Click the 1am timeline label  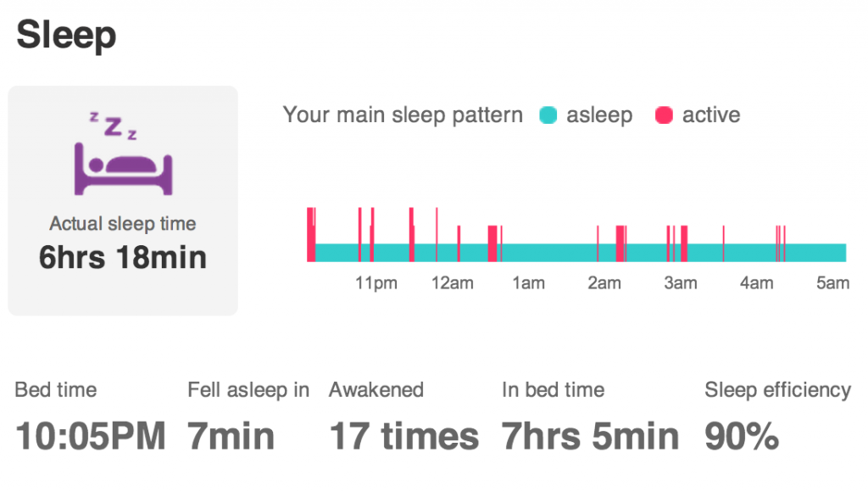pyautogui.click(x=529, y=283)
